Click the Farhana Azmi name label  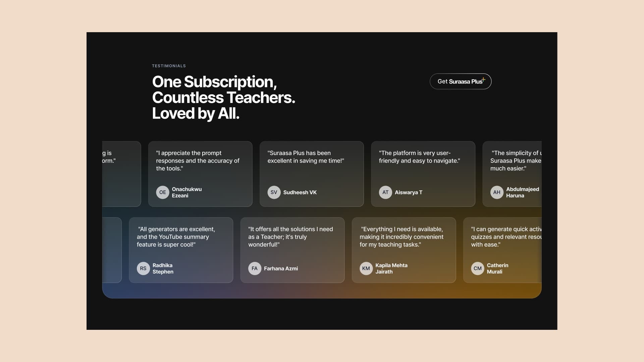(x=281, y=268)
